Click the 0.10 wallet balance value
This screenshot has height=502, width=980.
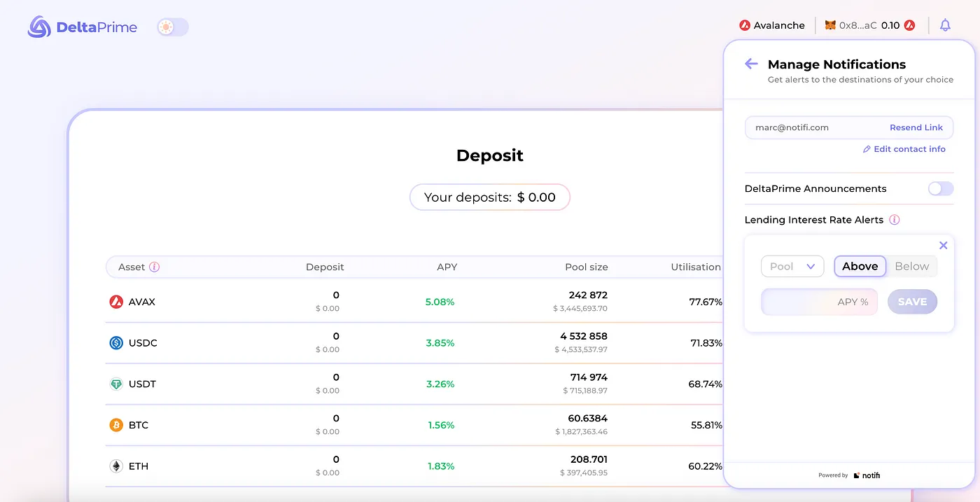click(x=890, y=25)
